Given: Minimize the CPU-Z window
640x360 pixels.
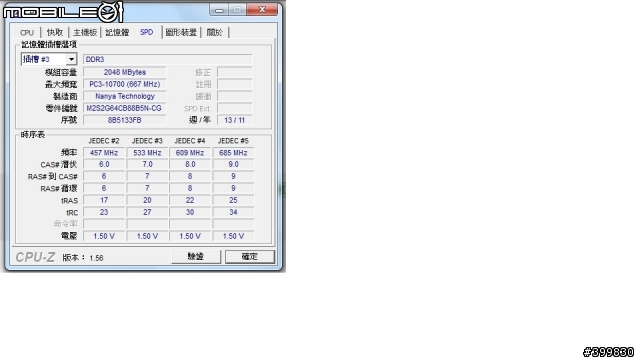Looking at the screenshot, I should tap(219, 9).
